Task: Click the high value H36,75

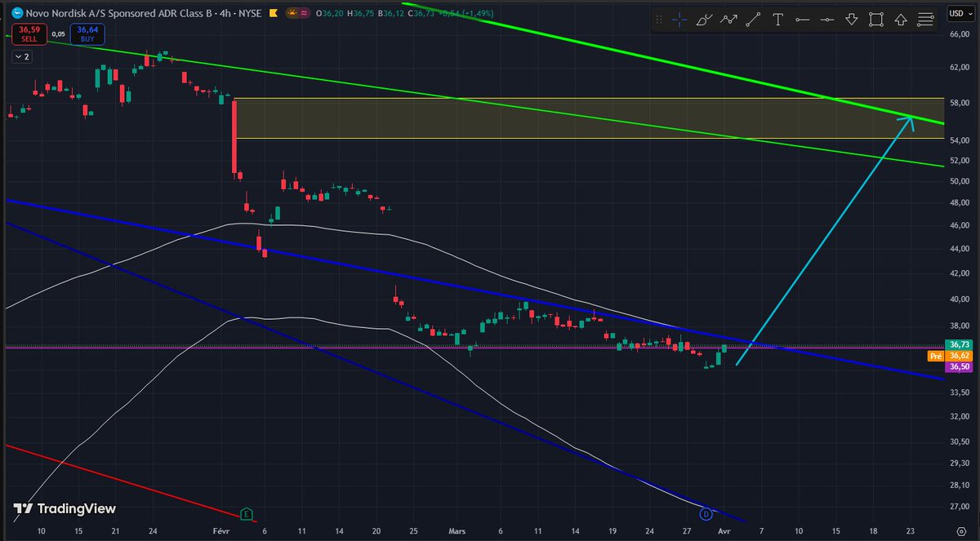Action: 362,14
